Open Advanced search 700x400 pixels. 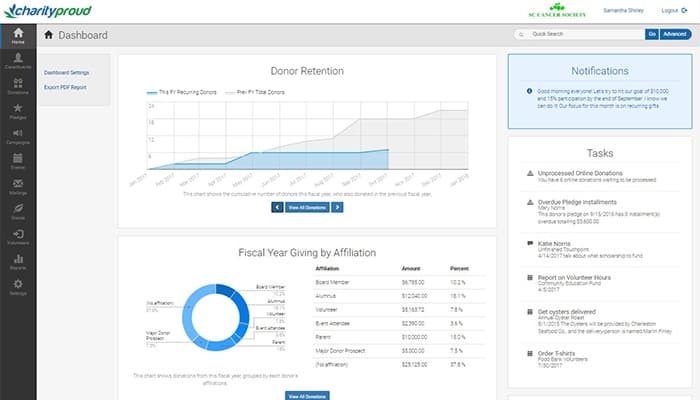tap(675, 34)
